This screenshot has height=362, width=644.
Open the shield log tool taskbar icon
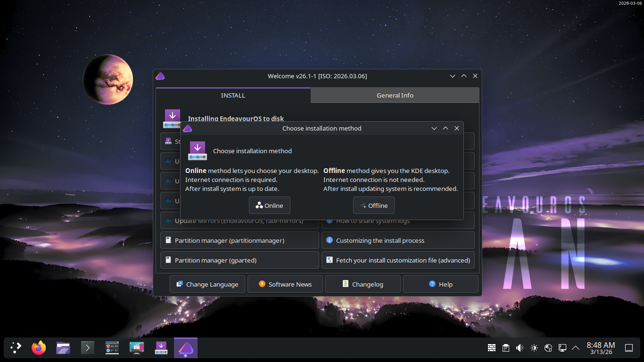point(112,348)
